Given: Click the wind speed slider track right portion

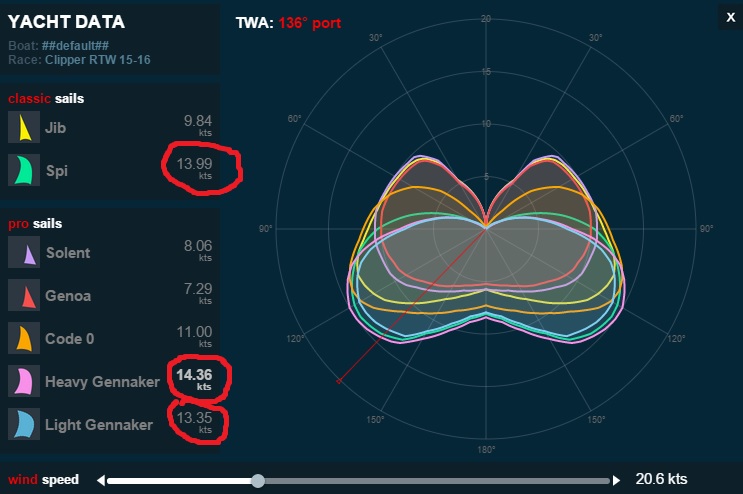Looking at the screenshot, I should [x=437, y=481].
